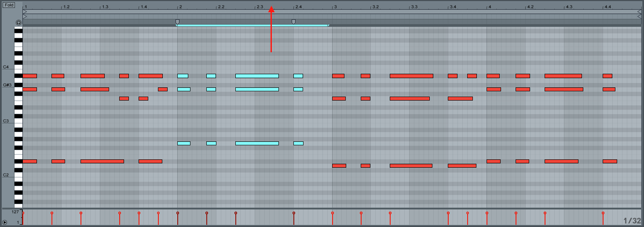
Task: Click bar 2 label in the beat ruler
Action: [180, 7]
